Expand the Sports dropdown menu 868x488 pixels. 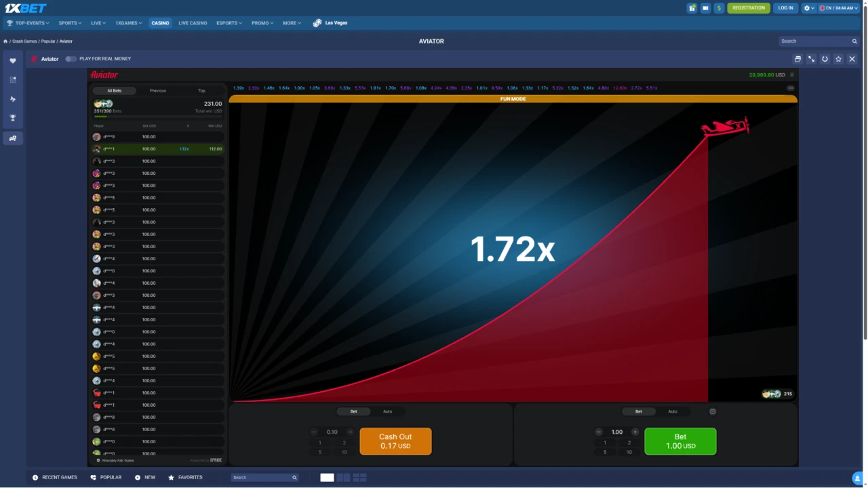point(70,23)
